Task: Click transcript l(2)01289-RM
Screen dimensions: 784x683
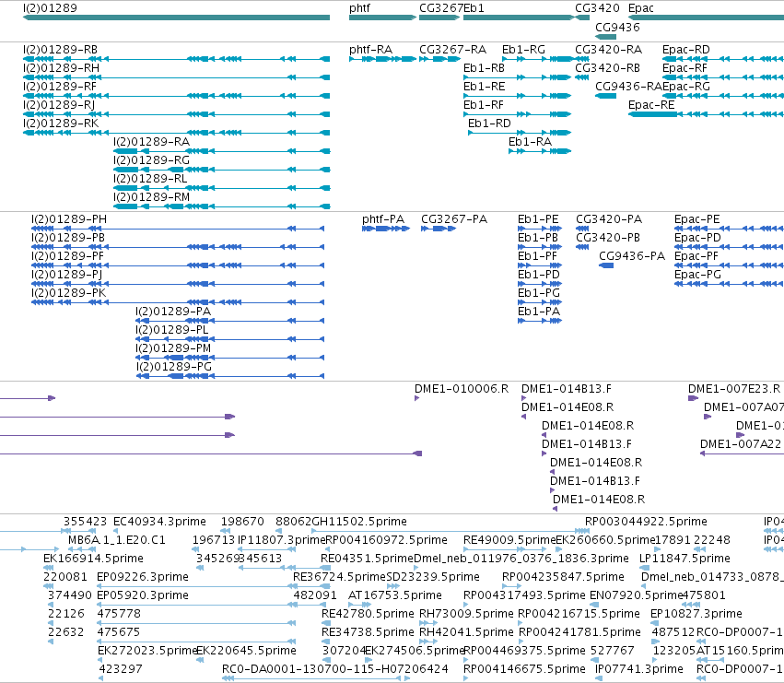Action: click(151, 197)
